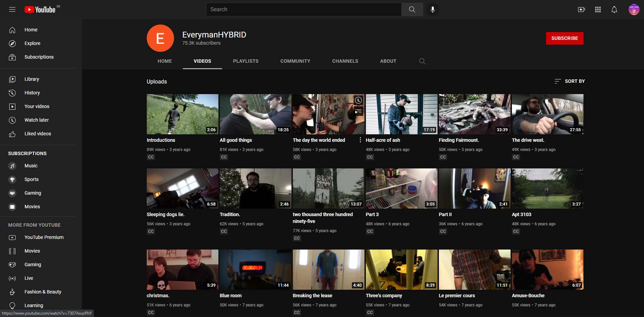644x317 pixels.
Task: Open the account avatar menu
Action: (x=634, y=10)
